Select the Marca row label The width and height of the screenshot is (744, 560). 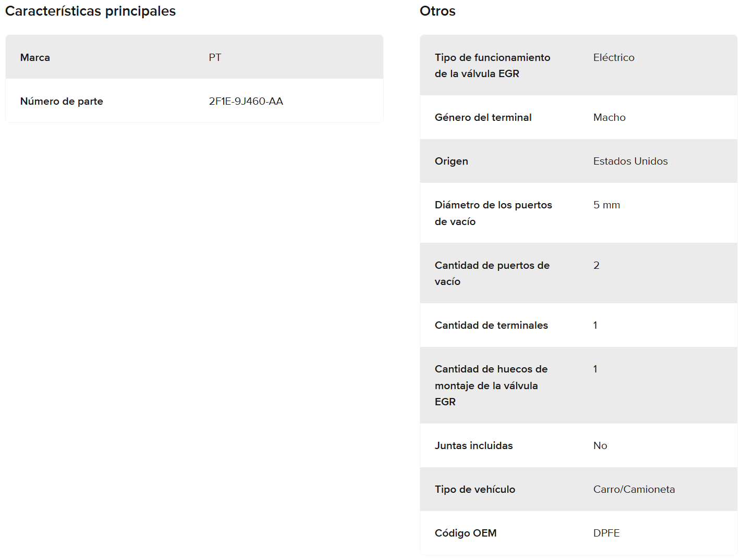35,57
